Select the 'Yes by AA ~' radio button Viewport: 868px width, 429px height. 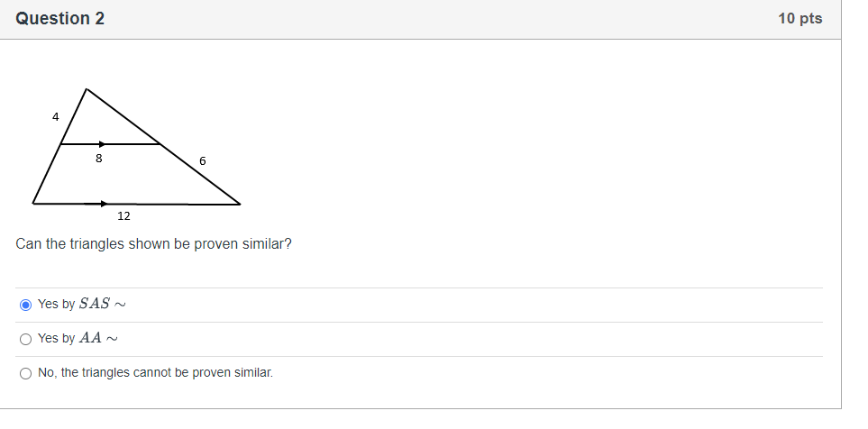[x=25, y=340]
